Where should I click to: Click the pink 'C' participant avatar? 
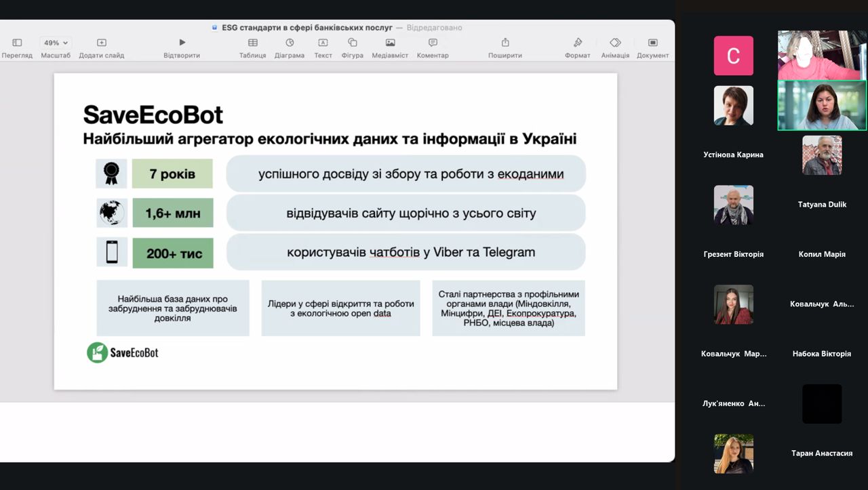tap(733, 56)
